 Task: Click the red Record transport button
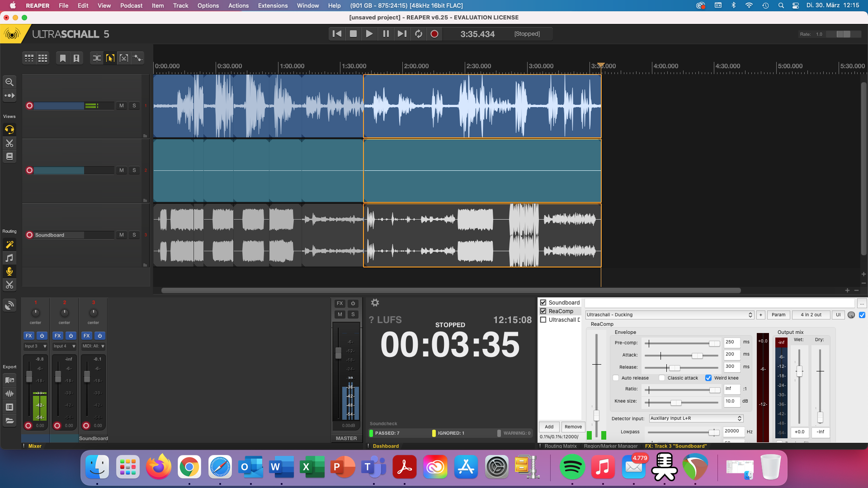[x=434, y=34]
